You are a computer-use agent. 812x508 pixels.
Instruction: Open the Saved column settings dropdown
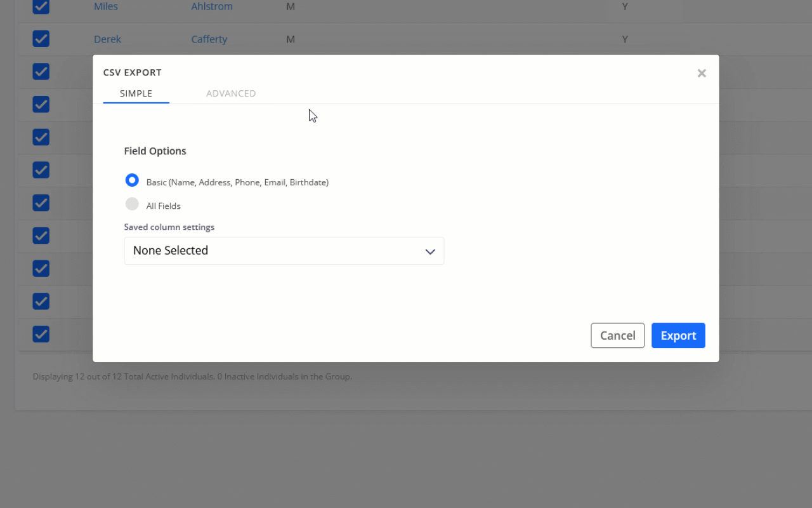(x=284, y=251)
